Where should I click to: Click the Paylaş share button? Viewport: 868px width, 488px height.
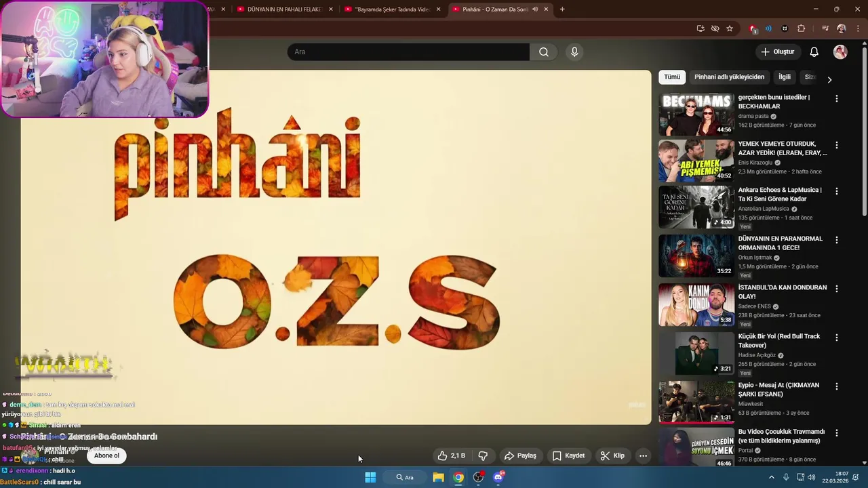[x=520, y=455]
